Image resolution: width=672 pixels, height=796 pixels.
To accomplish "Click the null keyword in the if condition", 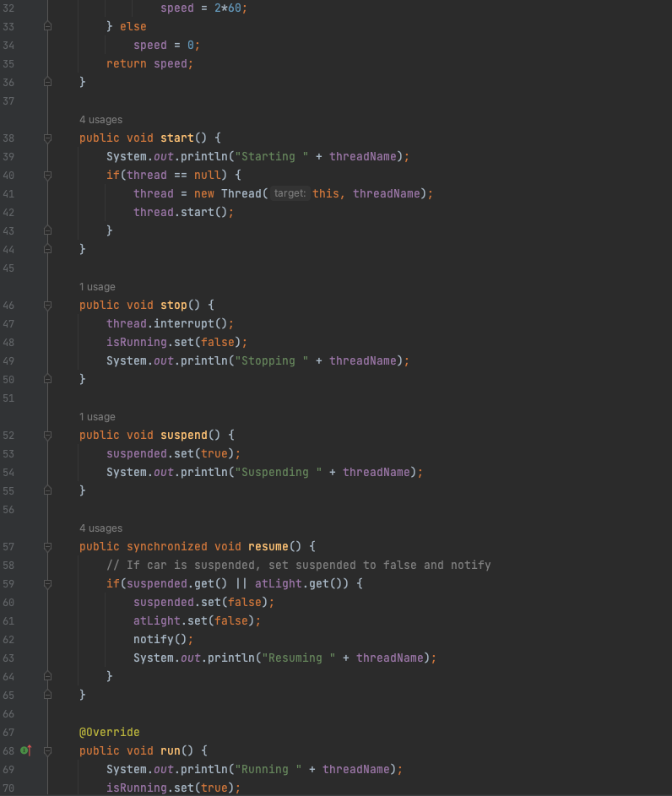I will pos(207,175).
